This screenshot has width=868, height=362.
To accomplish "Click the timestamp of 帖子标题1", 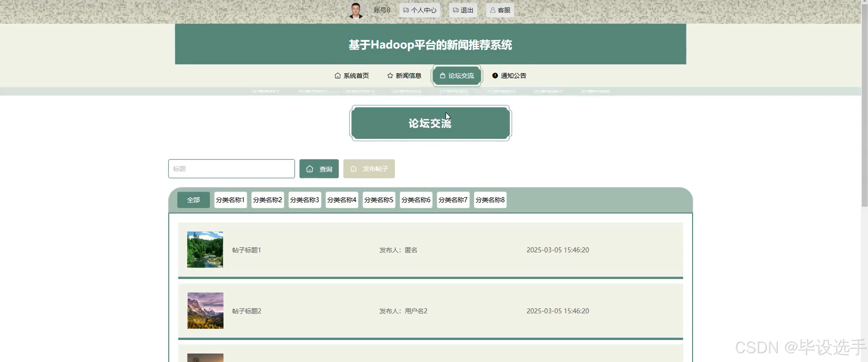I will 558,250.
